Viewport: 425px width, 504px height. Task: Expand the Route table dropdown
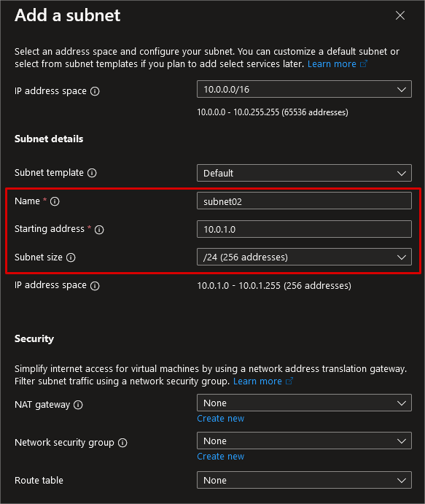pyautogui.click(x=304, y=480)
